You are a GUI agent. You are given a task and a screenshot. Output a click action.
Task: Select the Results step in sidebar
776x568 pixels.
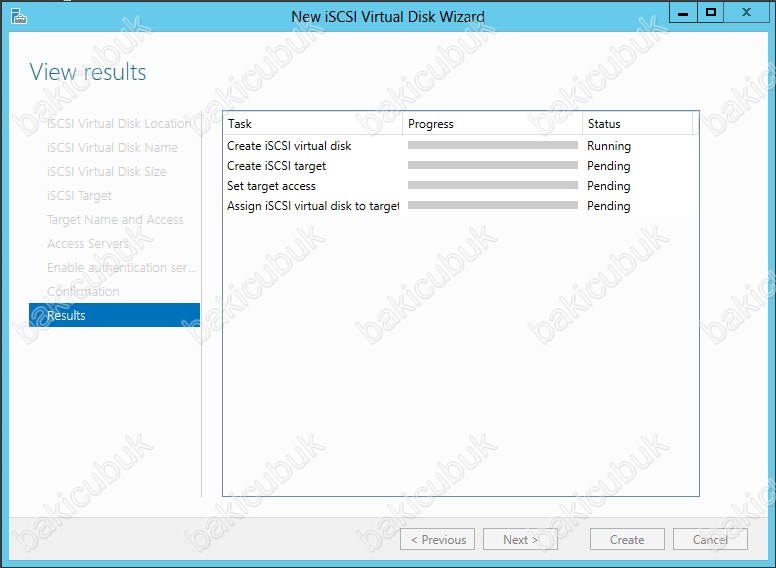114,315
